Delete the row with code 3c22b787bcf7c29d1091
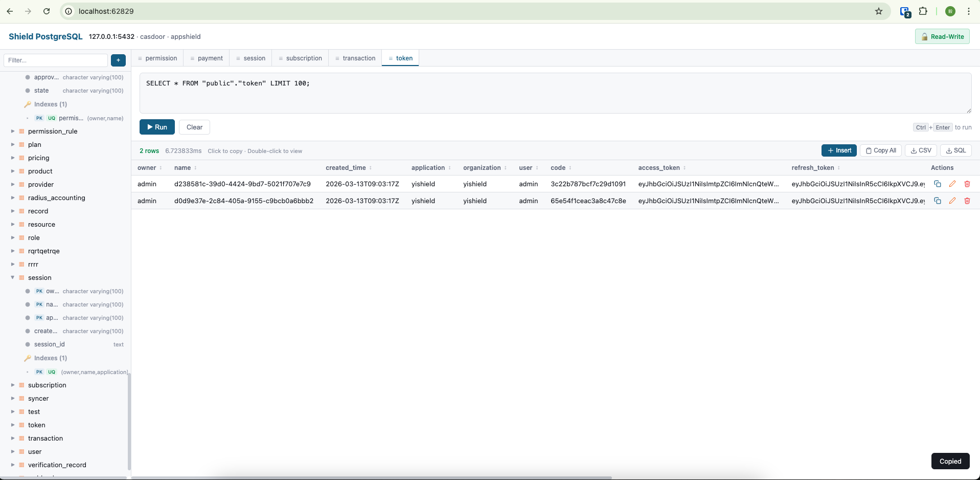The height and width of the screenshot is (480, 980). pyautogui.click(x=967, y=184)
